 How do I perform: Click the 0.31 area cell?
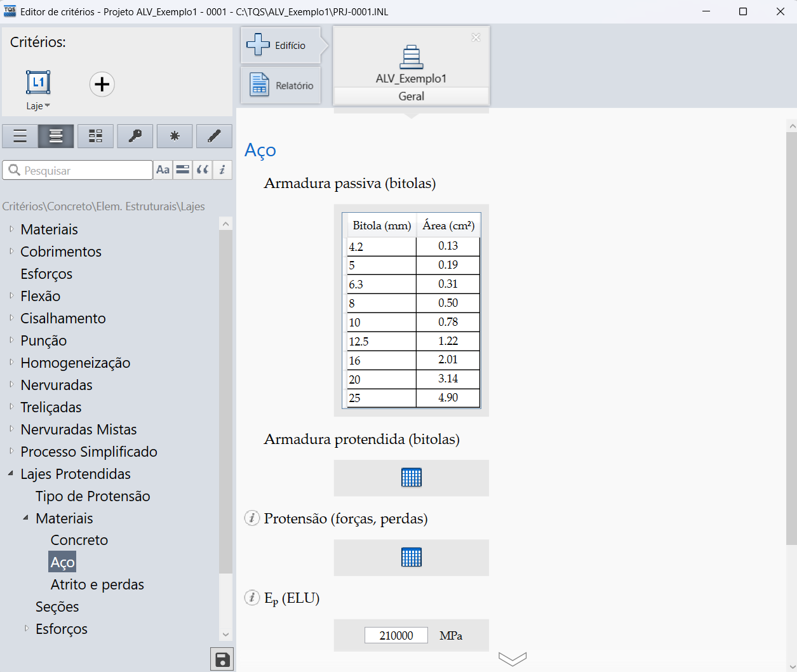(448, 284)
